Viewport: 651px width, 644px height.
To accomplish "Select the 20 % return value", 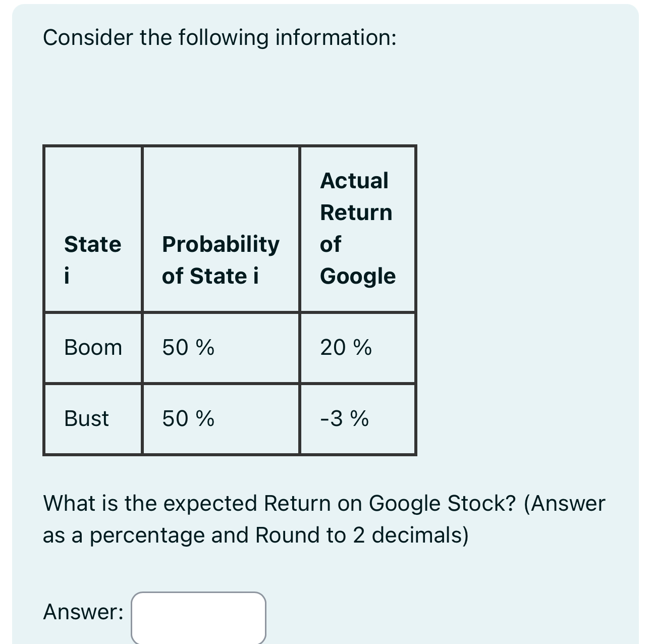I will (x=345, y=347).
